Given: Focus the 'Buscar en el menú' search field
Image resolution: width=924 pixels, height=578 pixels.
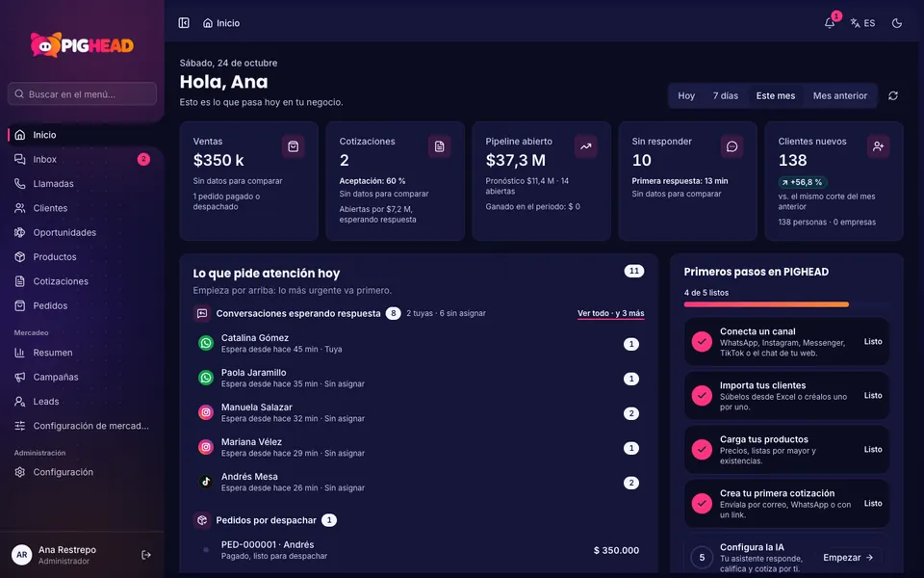Looking at the screenshot, I should 82,93.
